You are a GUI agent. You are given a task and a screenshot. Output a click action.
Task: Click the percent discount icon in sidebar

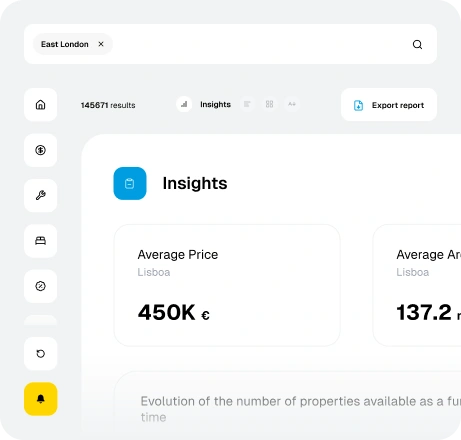(41, 286)
